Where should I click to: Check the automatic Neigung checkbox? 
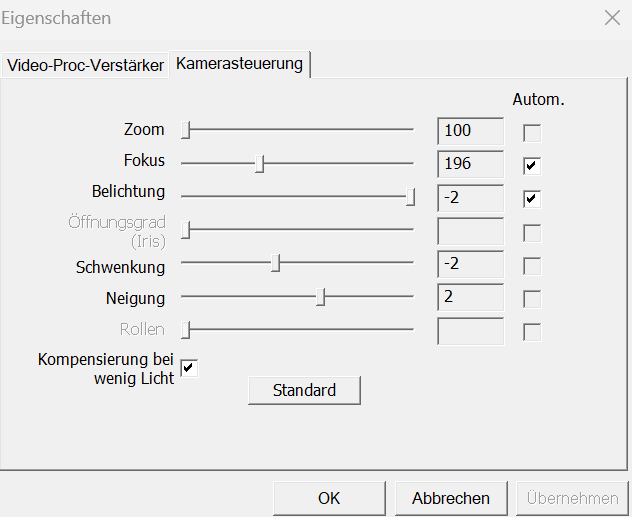(x=532, y=299)
